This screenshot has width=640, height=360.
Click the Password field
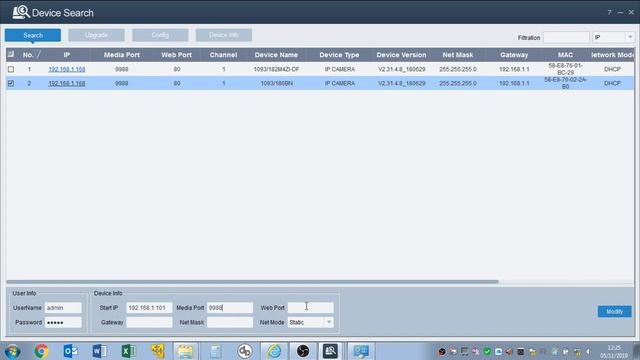pyautogui.click(x=63, y=322)
